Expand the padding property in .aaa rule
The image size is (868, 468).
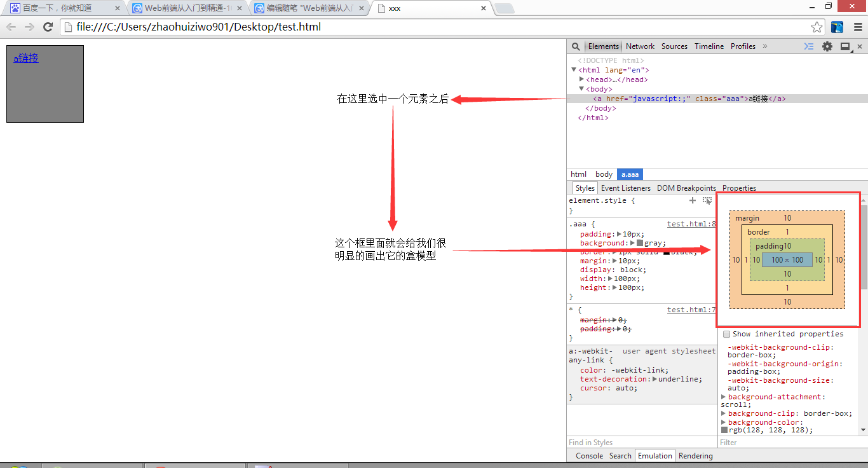(x=619, y=234)
